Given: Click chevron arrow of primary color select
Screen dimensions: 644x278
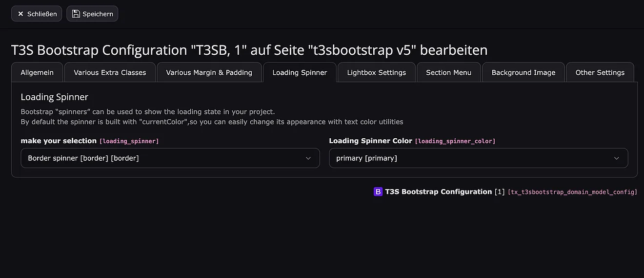Looking at the screenshot, I should 616,158.
